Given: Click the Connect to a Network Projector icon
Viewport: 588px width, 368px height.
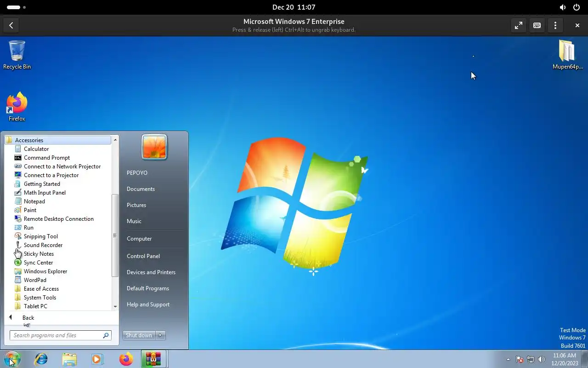Looking at the screenshot, I should coord(18,167).
